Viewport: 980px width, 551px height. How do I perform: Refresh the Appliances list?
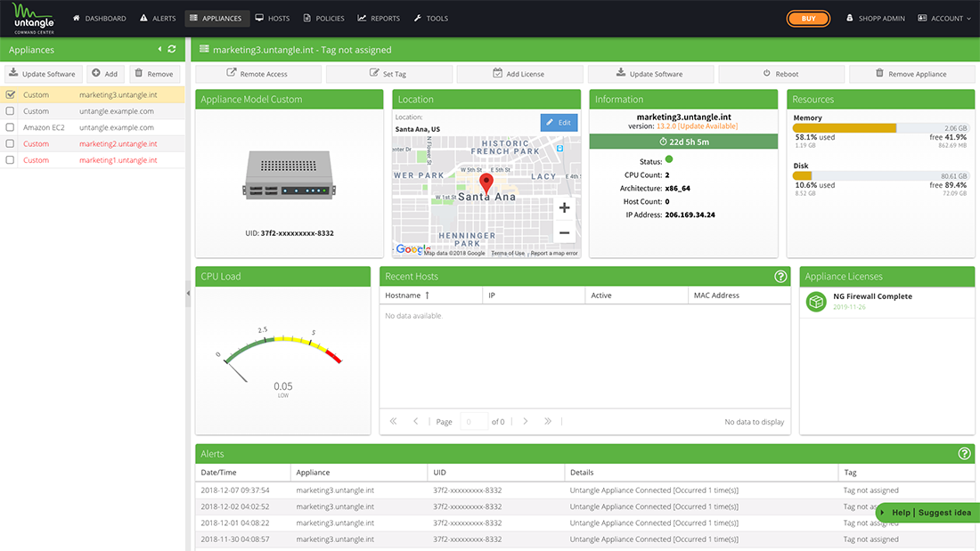pyautogui.click(x=172, y=49)
